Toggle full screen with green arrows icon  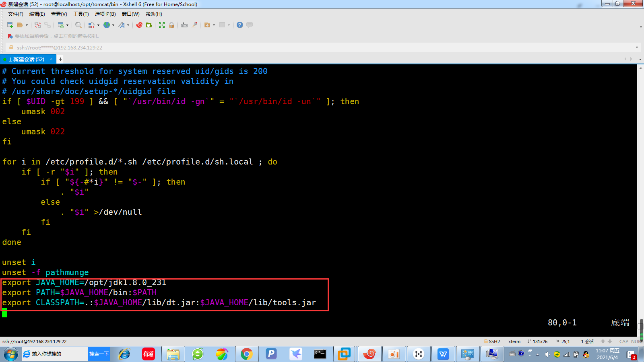[x=162, y=25]
